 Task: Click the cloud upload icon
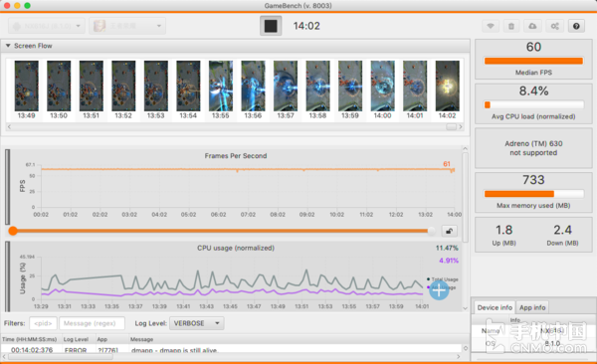tap(532, 26)
